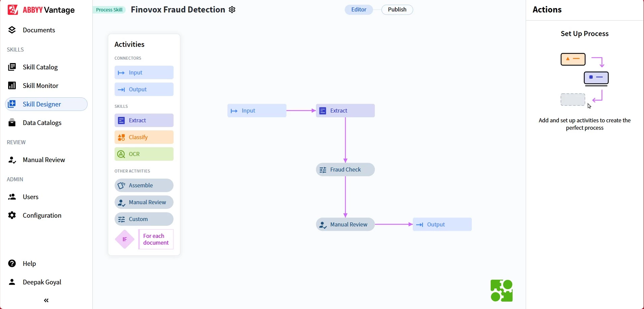
Task: Collapse the left navigation sidebar
Action: pos(46,300)
